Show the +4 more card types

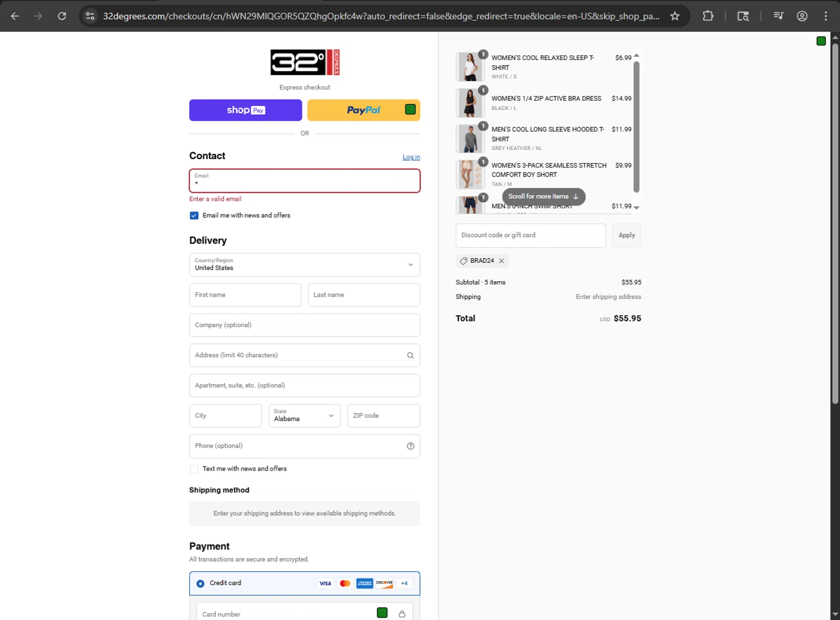tap(404, 584)
